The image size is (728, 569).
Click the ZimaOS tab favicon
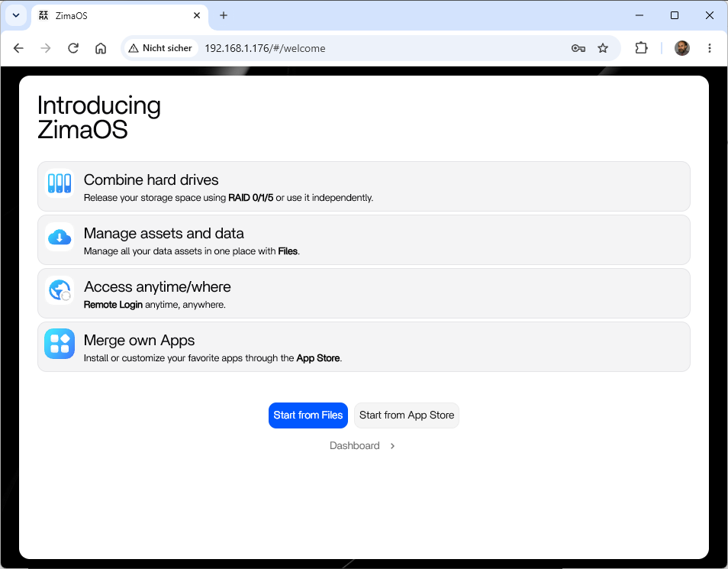(x=43, y=15)
